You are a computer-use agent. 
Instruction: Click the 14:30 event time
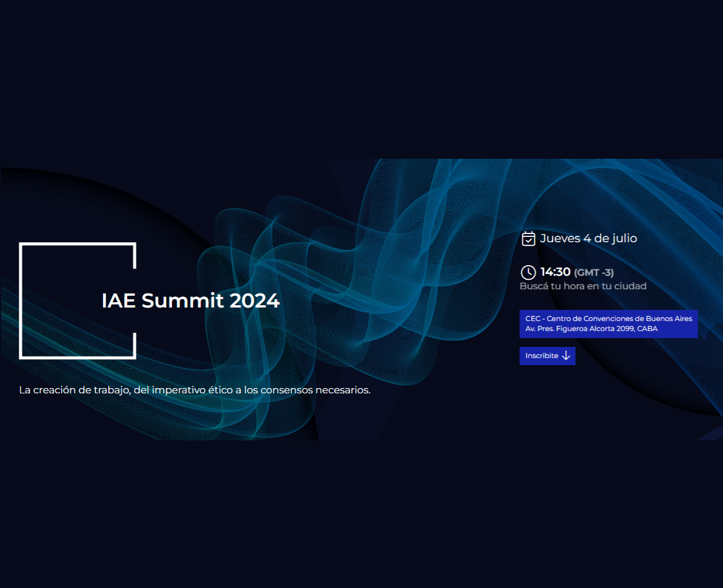[x=555, y=272]
